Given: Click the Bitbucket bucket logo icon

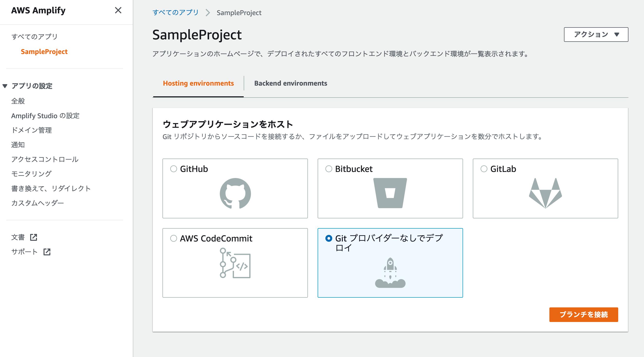Looking at the screenshot, I should pos(390,193).
